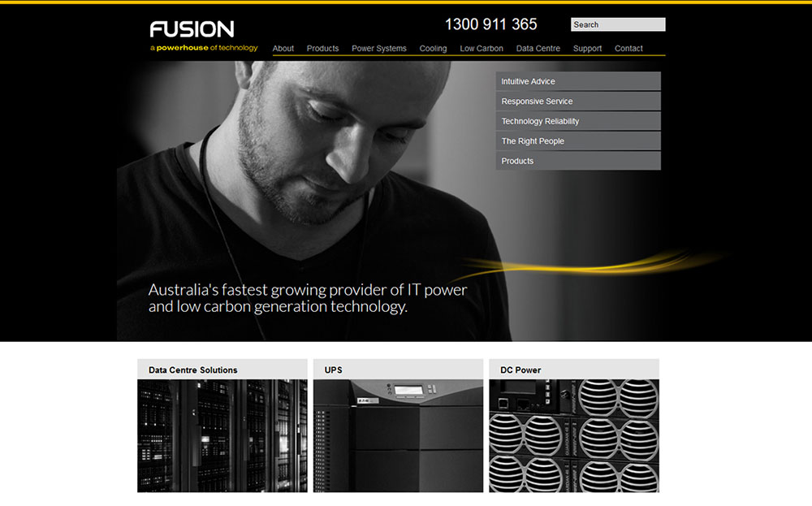Open the Products navigation item

[x=322, y=49]
